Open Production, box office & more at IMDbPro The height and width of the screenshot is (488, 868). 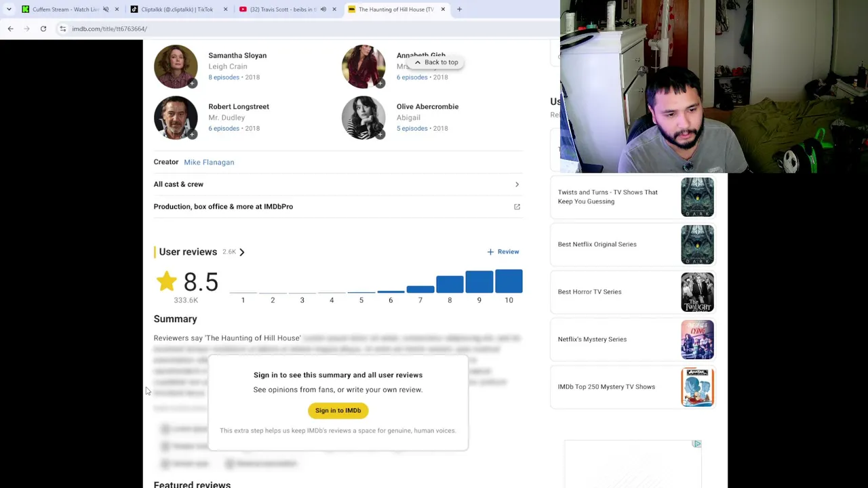(x=223, y=207)
